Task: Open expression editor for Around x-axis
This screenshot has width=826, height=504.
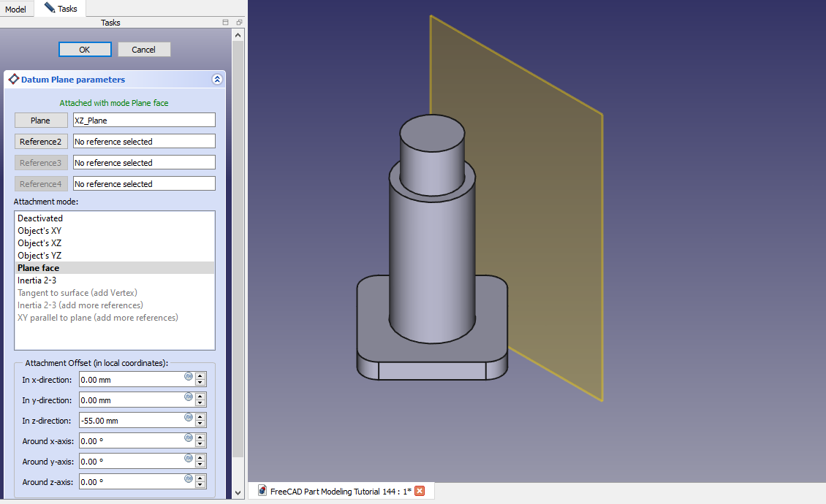Action: point(188,438)
